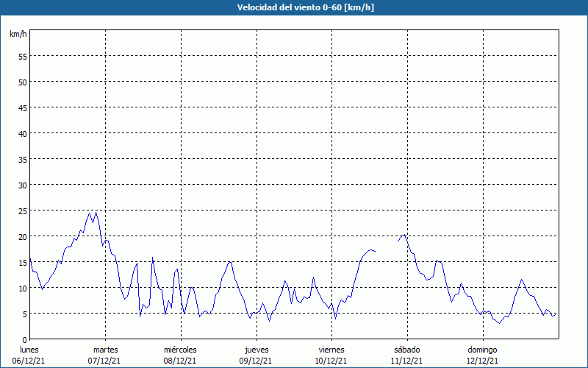Click the '5' y-axis value
The image size is (588, 368).
(x=25, y=315)
